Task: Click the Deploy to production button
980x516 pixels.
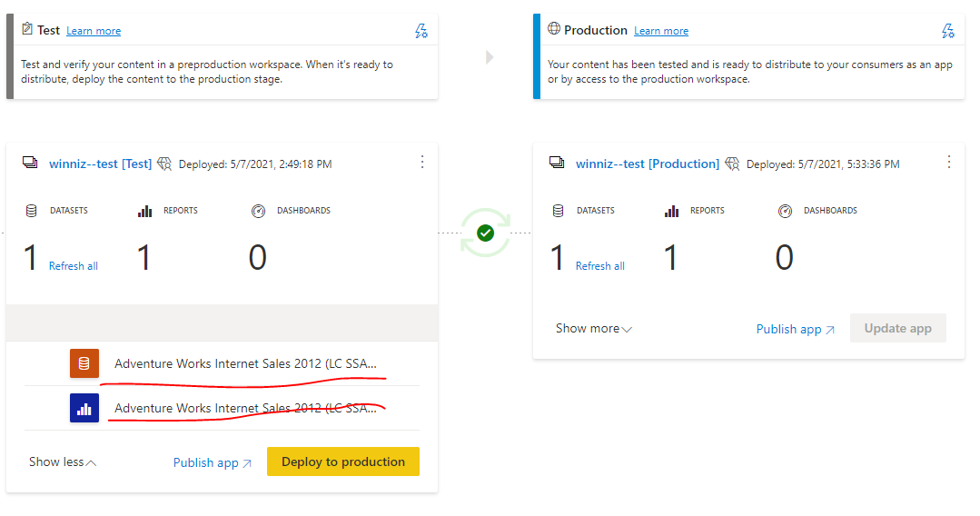Action: 343,461
